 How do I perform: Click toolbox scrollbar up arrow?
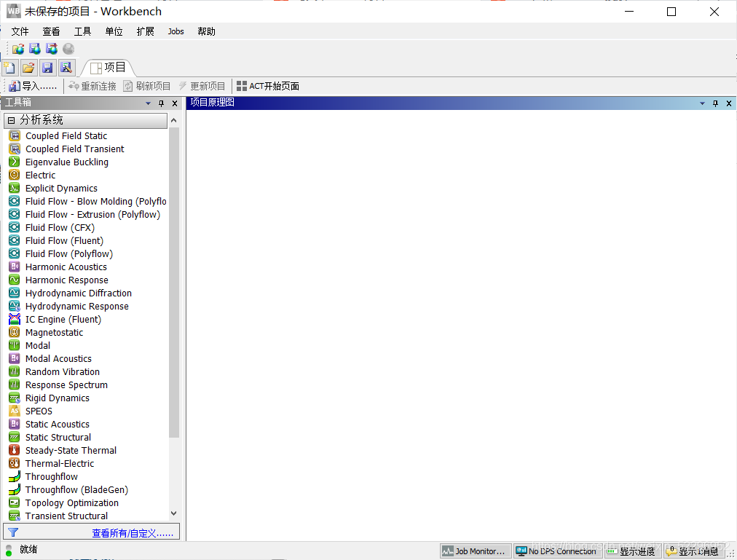click(x=174, y=120)
